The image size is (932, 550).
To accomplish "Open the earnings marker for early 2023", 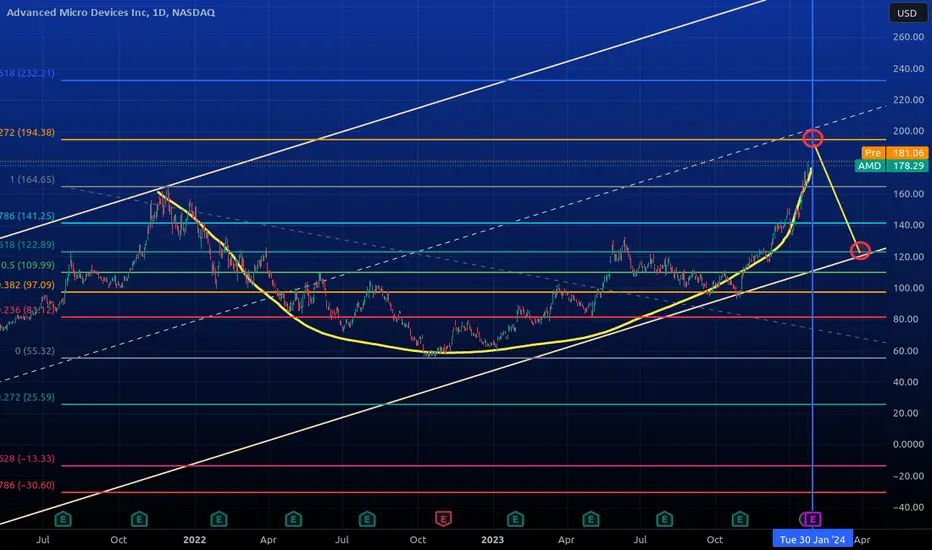I will click(x=515, y=519).
